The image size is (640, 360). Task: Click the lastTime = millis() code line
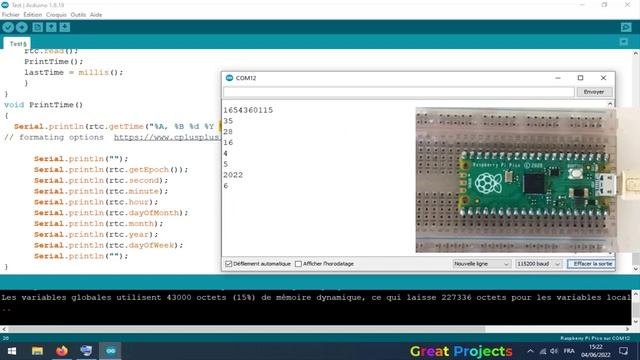[73, 72]
